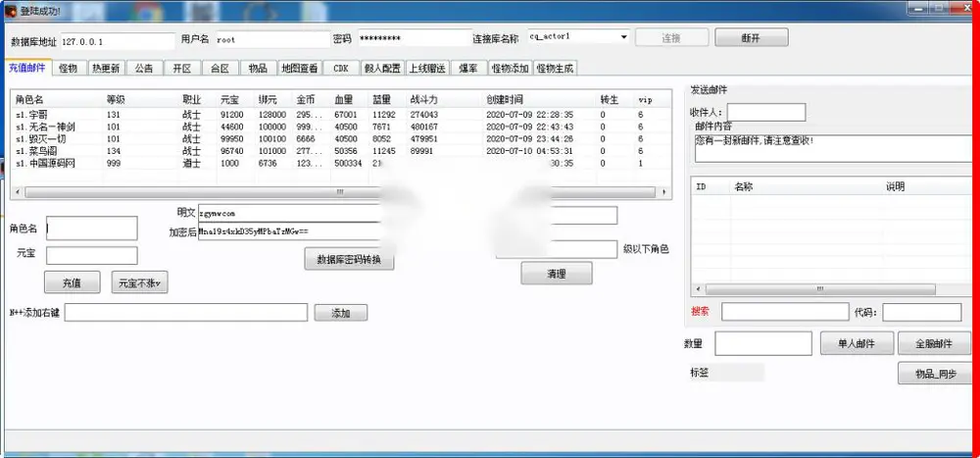Select the row s1.毁灭一切

(x=341, y=139)
